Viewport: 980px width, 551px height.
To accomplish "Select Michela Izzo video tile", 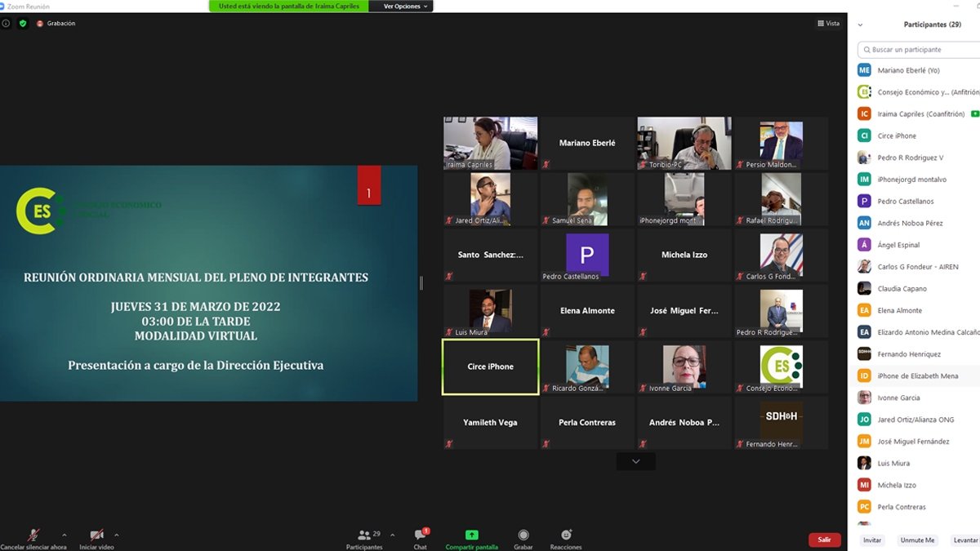I will coord(684,255).
